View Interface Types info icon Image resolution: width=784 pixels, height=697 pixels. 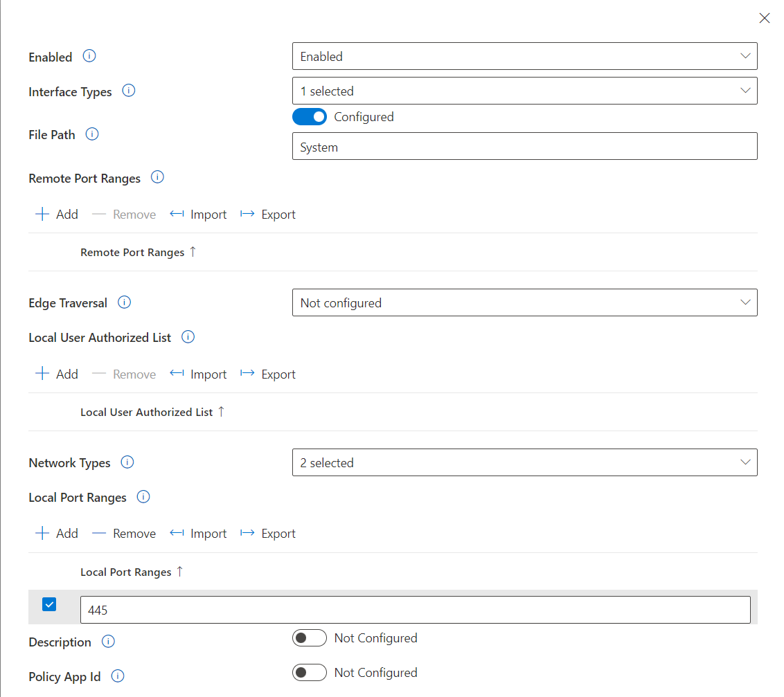pyautogui.click(x=128, y=90)
